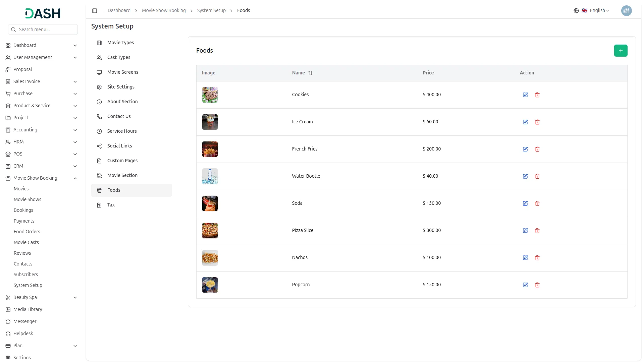Click the delete icon for Ice Cream
The width and height of the screenshot is (644, 362).
pyautogui.click(x=537, y=122)
